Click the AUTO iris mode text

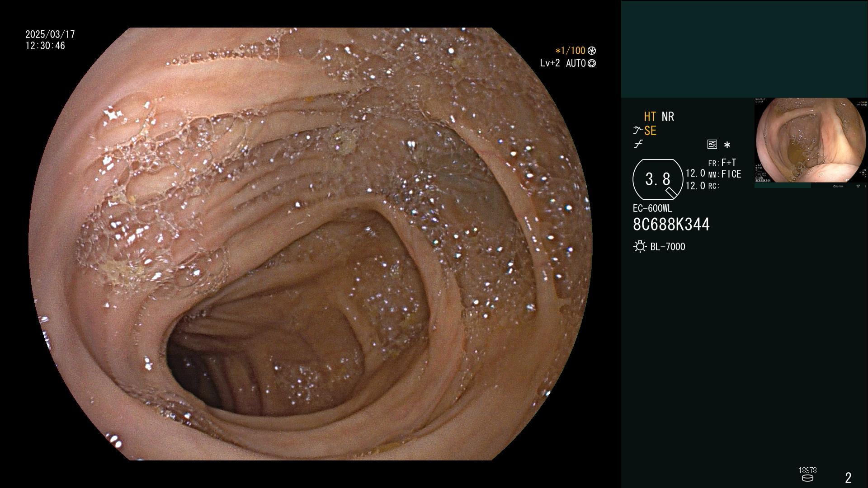(576, 63)
